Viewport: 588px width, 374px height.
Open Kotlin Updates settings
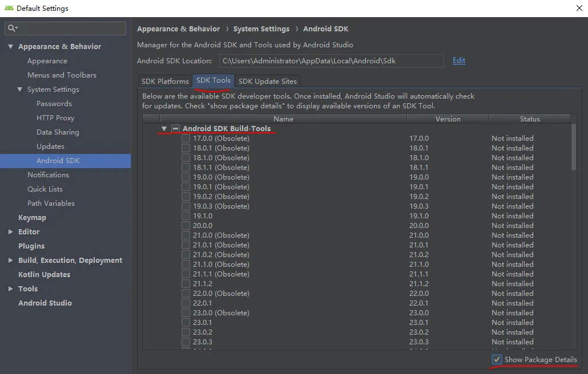(45, 274)
